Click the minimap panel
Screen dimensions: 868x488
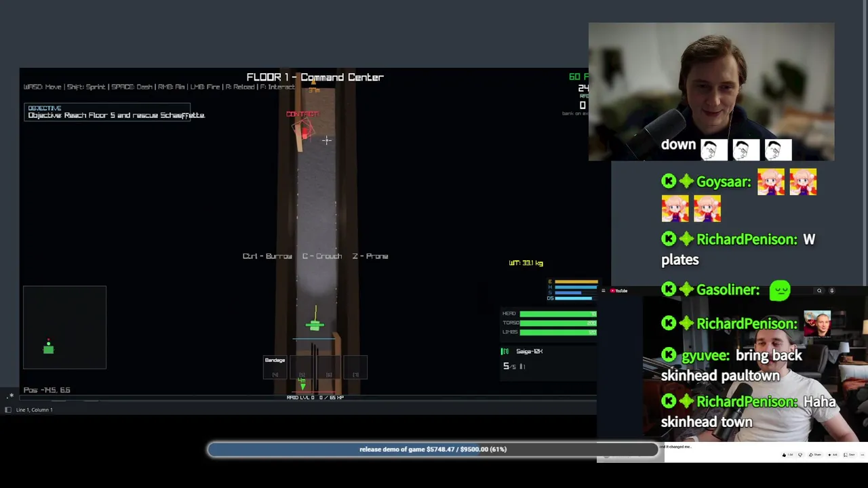click(x=64, y=327)
